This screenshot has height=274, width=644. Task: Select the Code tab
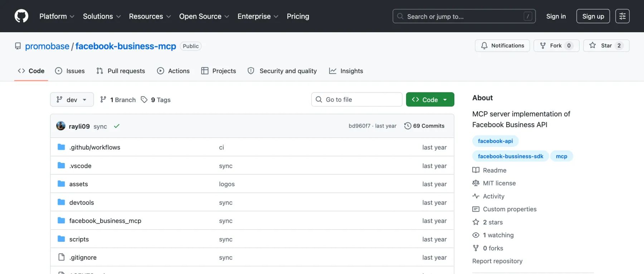(31, 71)
